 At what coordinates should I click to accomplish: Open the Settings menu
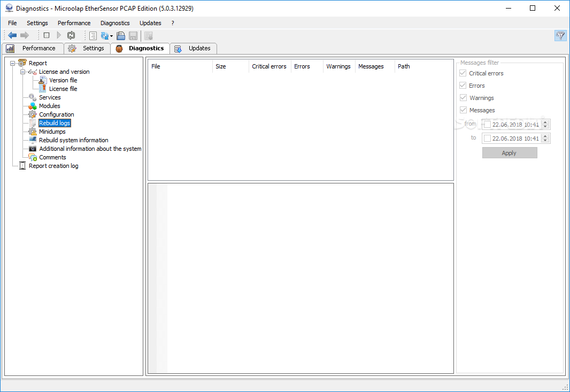37,23
